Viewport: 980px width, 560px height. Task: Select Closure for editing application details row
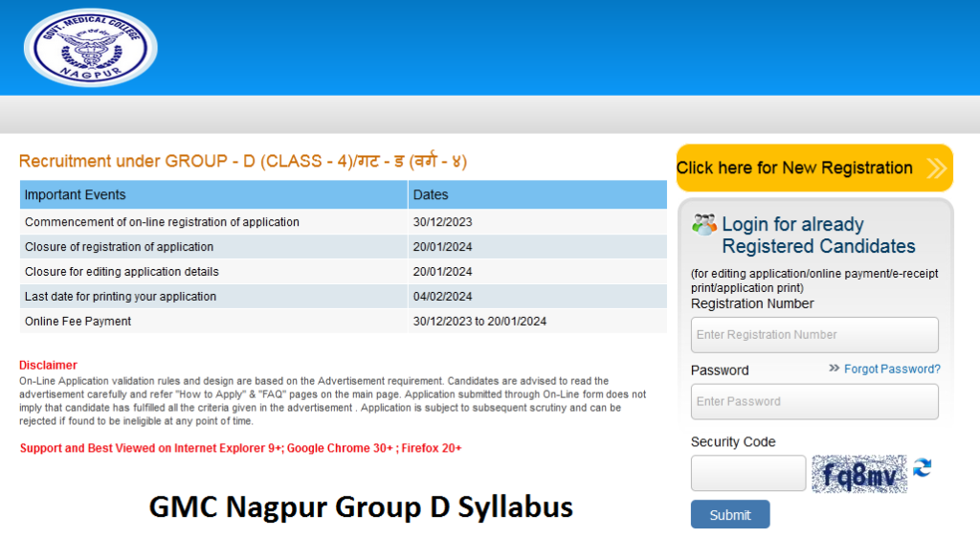coord(344,272)
